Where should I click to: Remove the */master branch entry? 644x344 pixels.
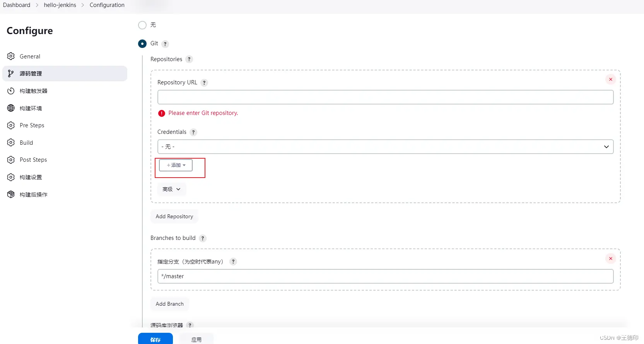click(611, 258)
